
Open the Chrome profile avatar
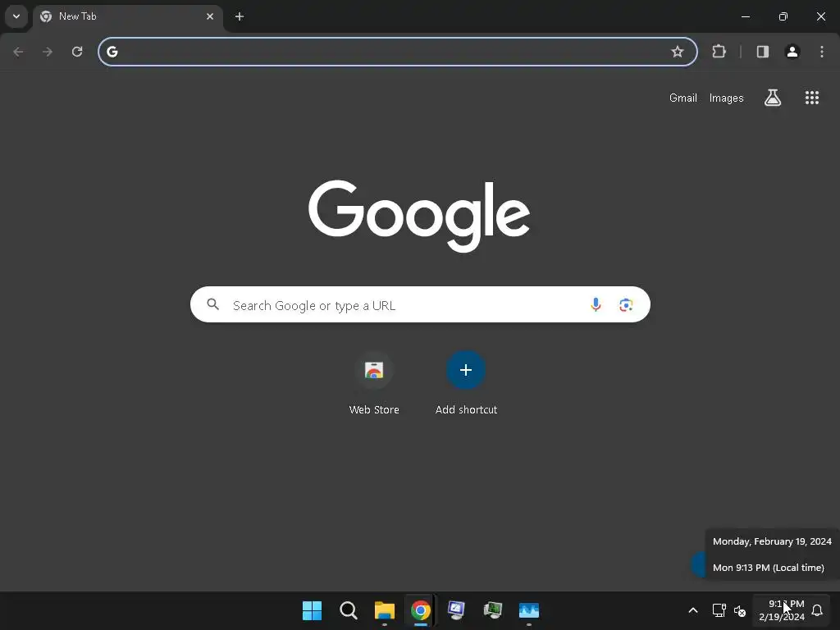[792, 52]
